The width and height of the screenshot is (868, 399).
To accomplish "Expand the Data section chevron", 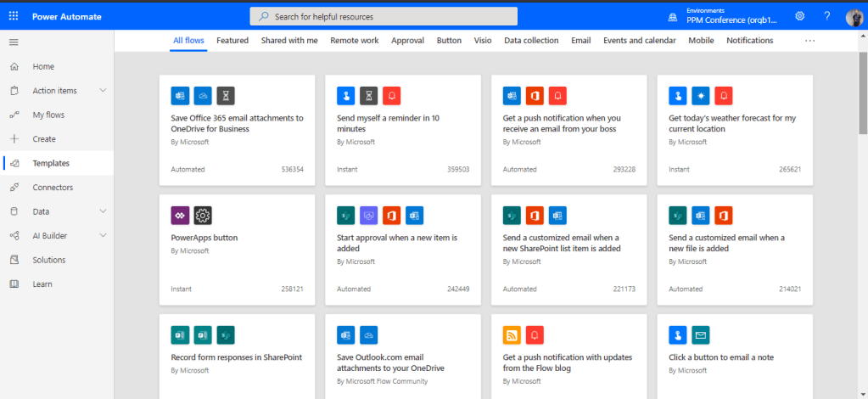I will point(103,211).
